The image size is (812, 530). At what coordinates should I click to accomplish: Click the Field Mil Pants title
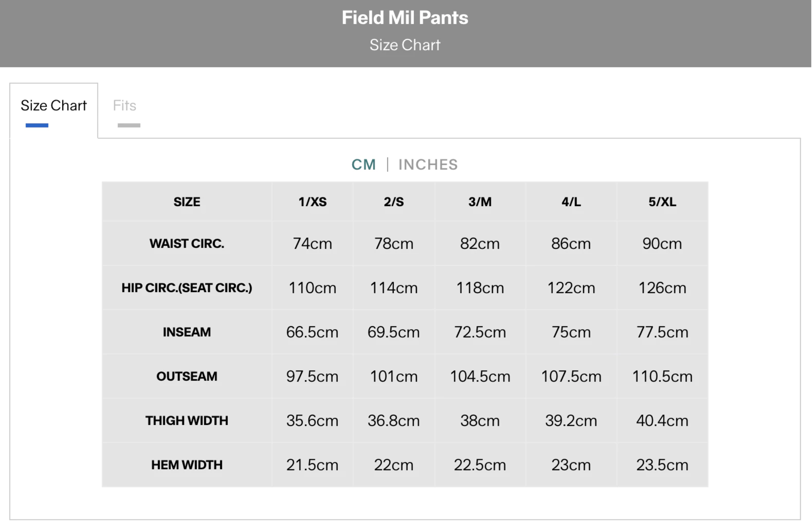[405, 18]
